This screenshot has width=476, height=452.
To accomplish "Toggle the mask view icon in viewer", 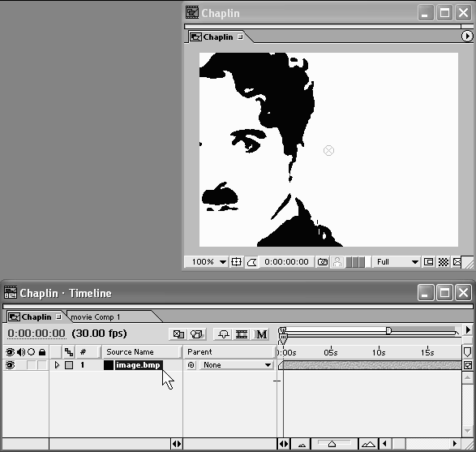I will click(x=252, y=262).
